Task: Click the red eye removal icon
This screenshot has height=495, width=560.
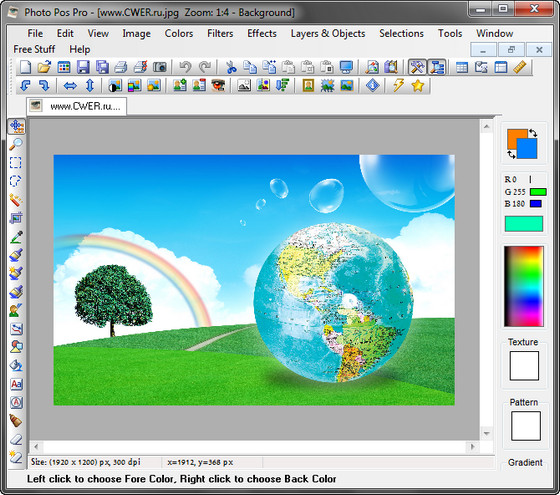Action: [218, 86]
